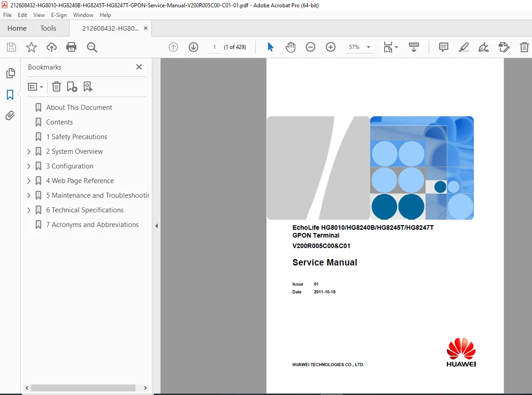Delete selected bookmark with trash icon
The height and width of the screenshot is (395, 532).
(x=56, y=87)
